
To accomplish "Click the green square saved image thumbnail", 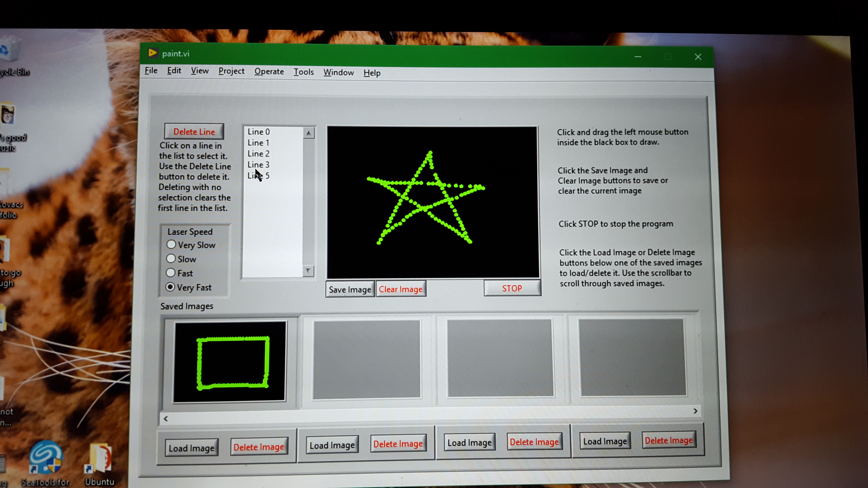I will point(230,362).
